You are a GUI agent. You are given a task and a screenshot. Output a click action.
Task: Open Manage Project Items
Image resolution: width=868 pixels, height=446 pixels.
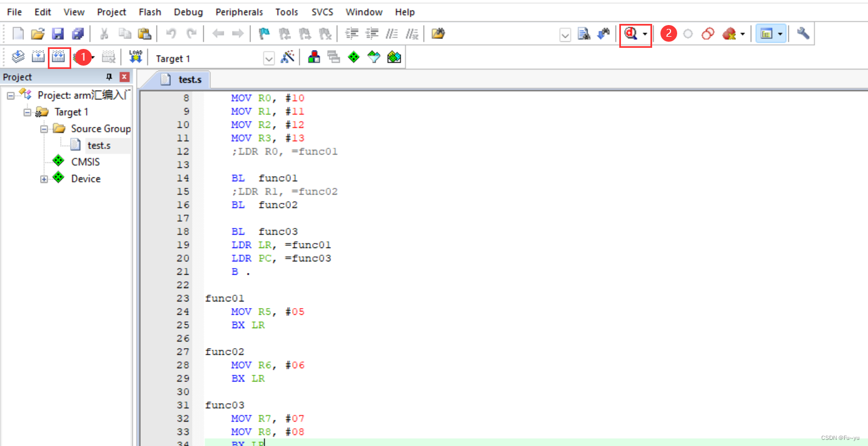[314, 57]
